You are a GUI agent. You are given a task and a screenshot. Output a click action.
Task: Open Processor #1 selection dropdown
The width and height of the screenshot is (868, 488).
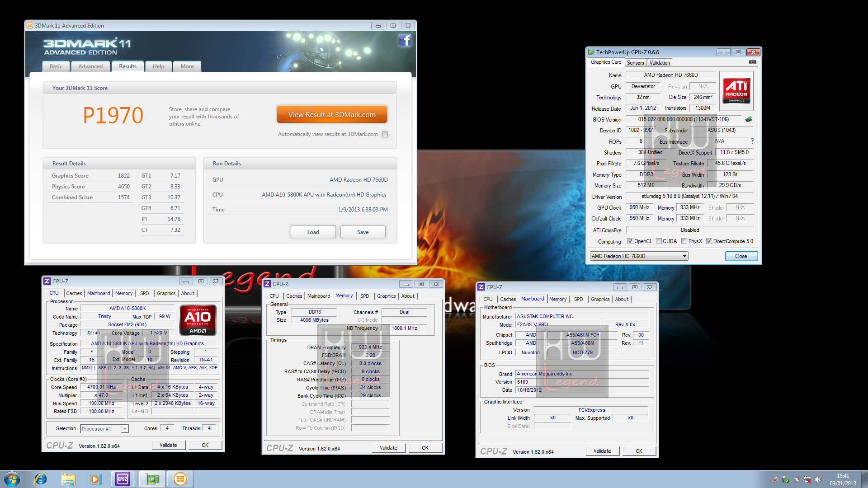[104, 429]
